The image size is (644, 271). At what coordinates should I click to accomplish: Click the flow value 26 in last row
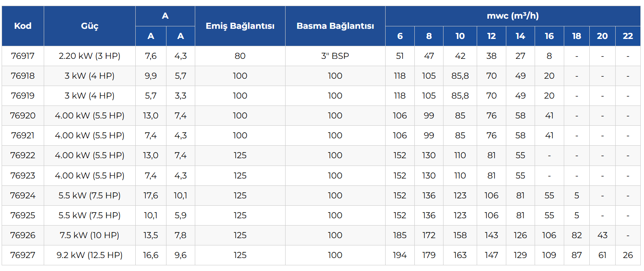pyautogui.click(x=627, y=255)
